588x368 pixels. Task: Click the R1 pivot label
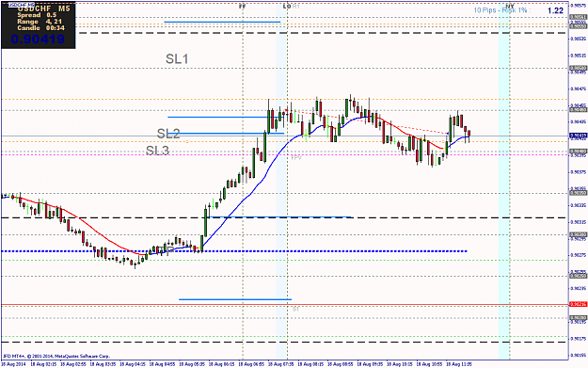(x=295, y=7)
